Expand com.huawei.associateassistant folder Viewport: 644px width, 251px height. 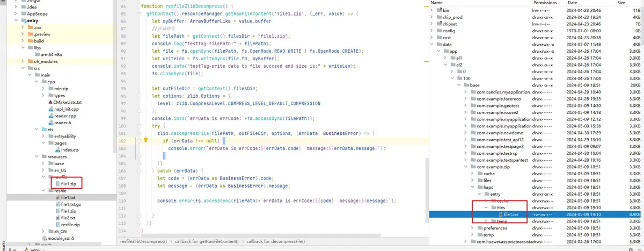tap(466, 241)
